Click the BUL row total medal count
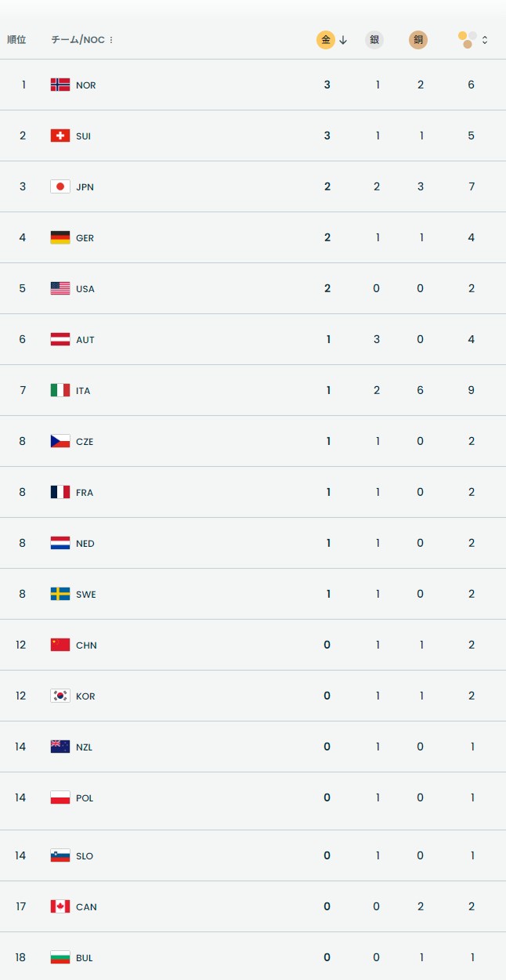 click(472, 957)
